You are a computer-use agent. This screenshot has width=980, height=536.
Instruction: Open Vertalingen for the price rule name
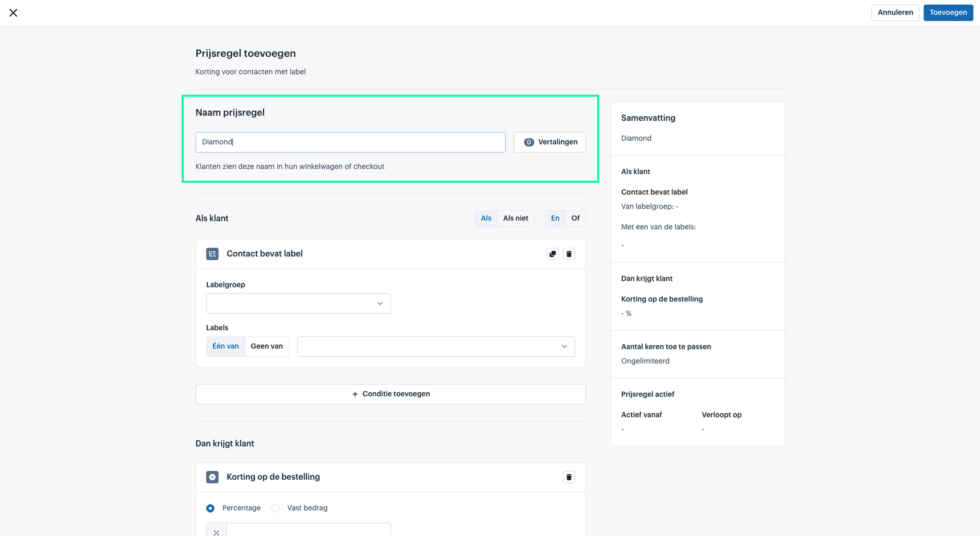point(550,142)
